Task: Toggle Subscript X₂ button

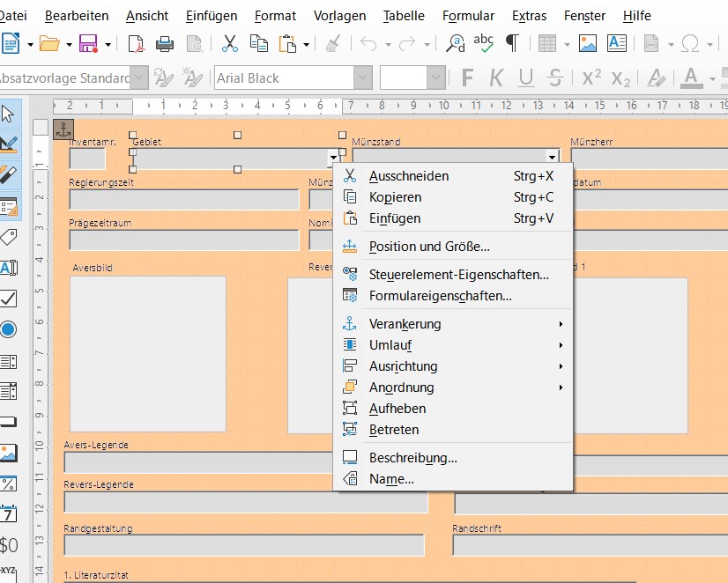Action: tap(620, 79)
